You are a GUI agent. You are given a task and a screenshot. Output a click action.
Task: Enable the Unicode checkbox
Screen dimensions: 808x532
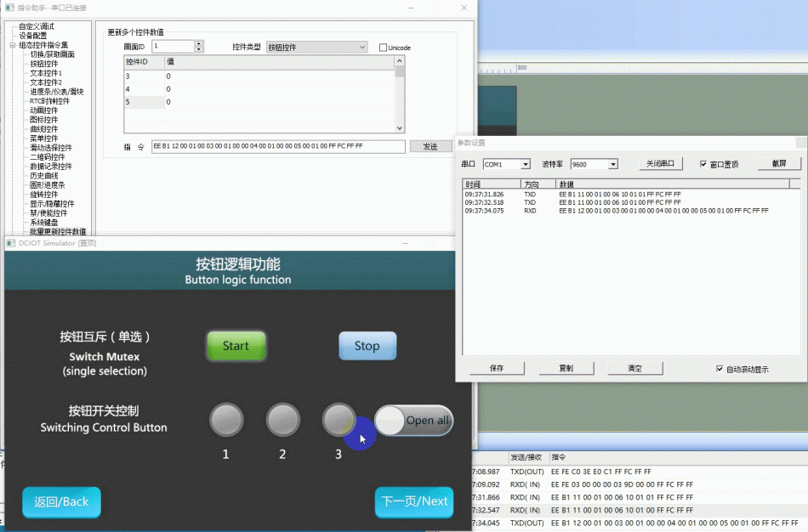(x=383, y=48)
